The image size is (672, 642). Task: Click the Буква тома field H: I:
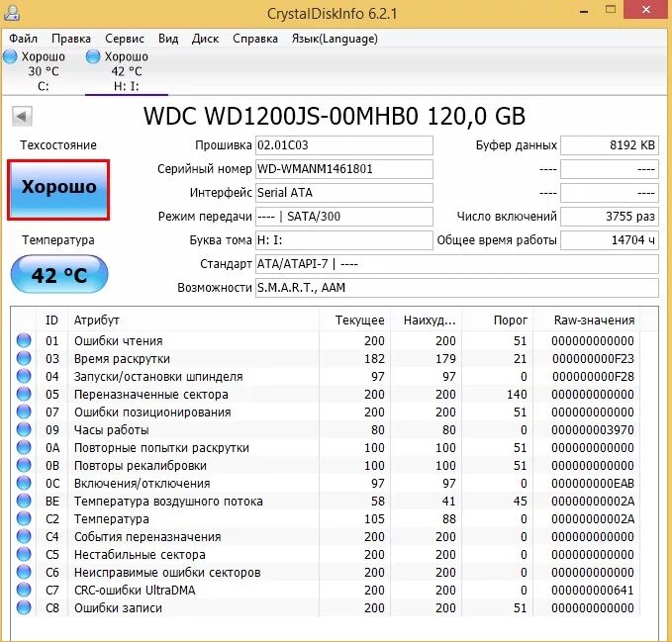click(x=344, y=240)
